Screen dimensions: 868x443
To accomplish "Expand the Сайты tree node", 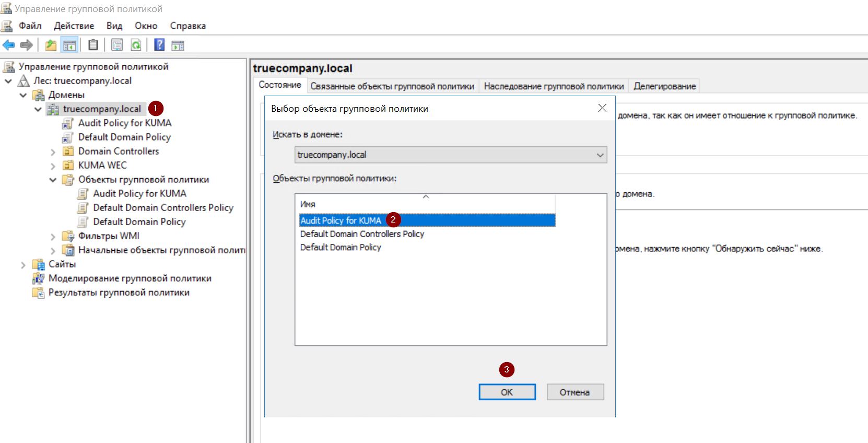I will pyautogui.click(x=23, y=265).
